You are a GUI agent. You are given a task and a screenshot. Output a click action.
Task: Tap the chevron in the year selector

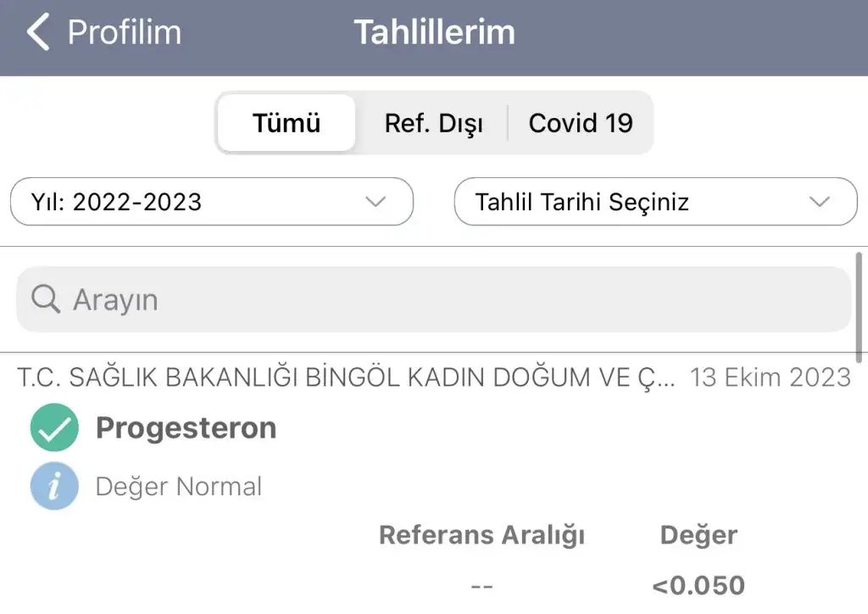tap(375, 202)
